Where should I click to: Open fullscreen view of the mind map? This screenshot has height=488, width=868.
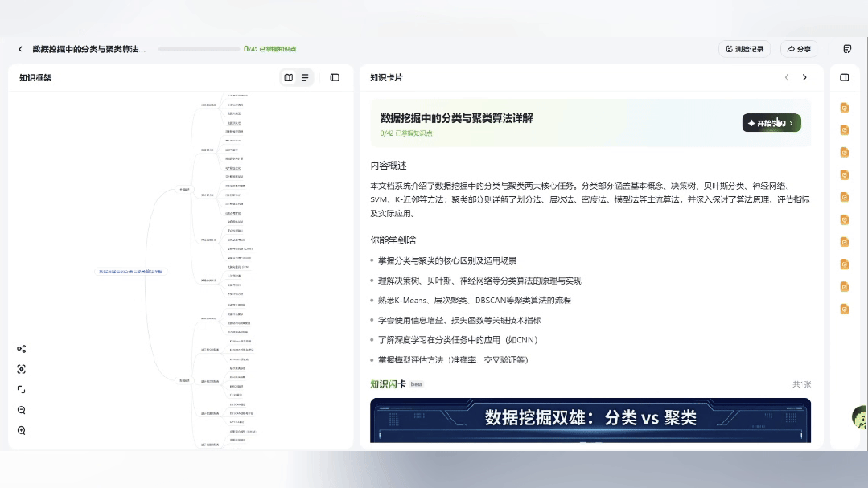pos(21,389)
